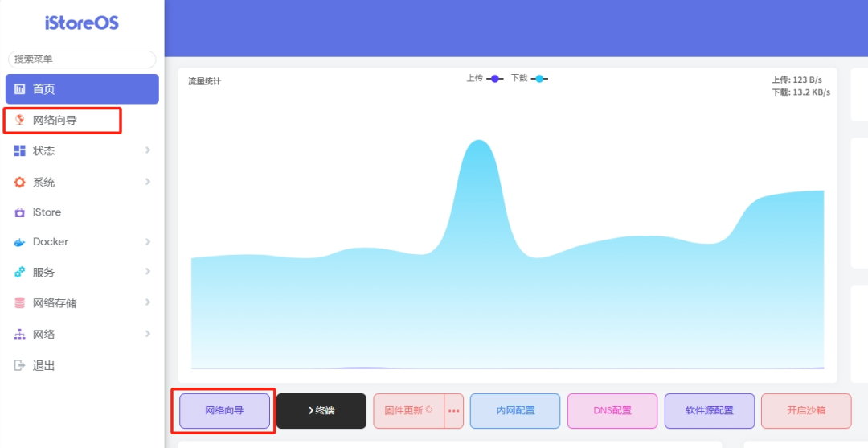
Task: Click the 网络存储 database icon
Action: pyautogui.click(x=20, y=303)
